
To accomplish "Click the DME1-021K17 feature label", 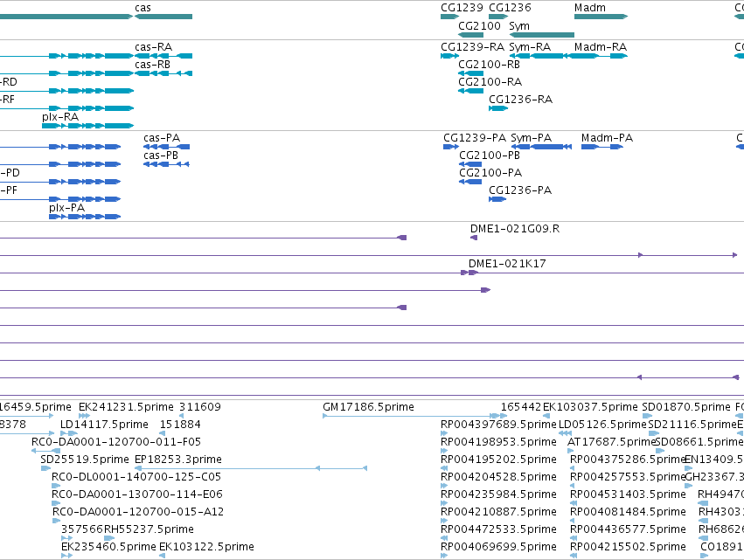I will click(x=507, y=264).
